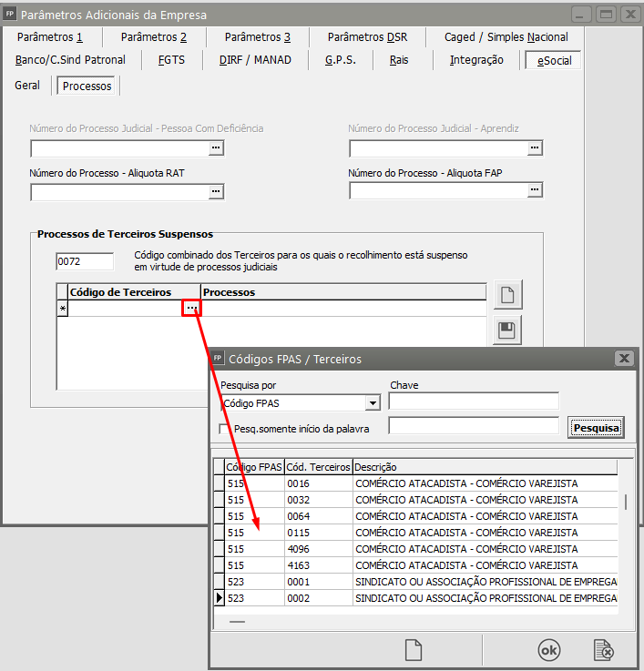Click the cancel document icon in FPAS dialog
This screenshot has height=671, width=644.
coord(602,650)
